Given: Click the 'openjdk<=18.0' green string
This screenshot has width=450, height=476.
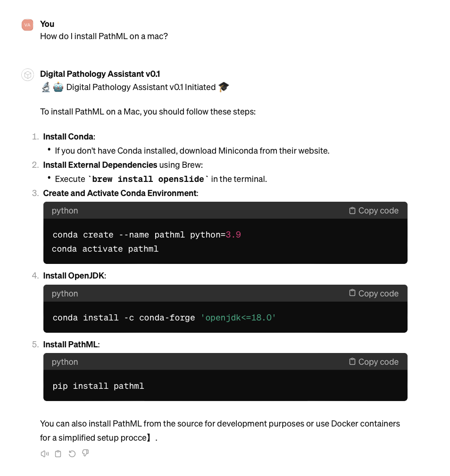Looking at the screenshot, I should tap(238, 318).
